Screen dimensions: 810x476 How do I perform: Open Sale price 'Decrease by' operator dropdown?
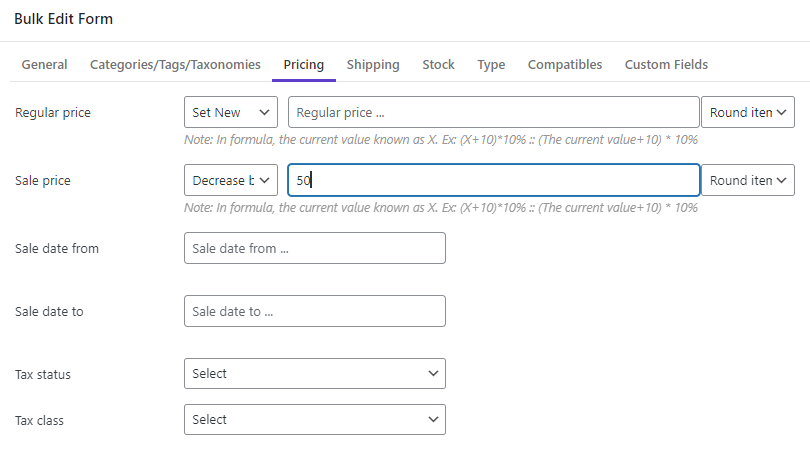pyautogui.click(x=231, y=180)
